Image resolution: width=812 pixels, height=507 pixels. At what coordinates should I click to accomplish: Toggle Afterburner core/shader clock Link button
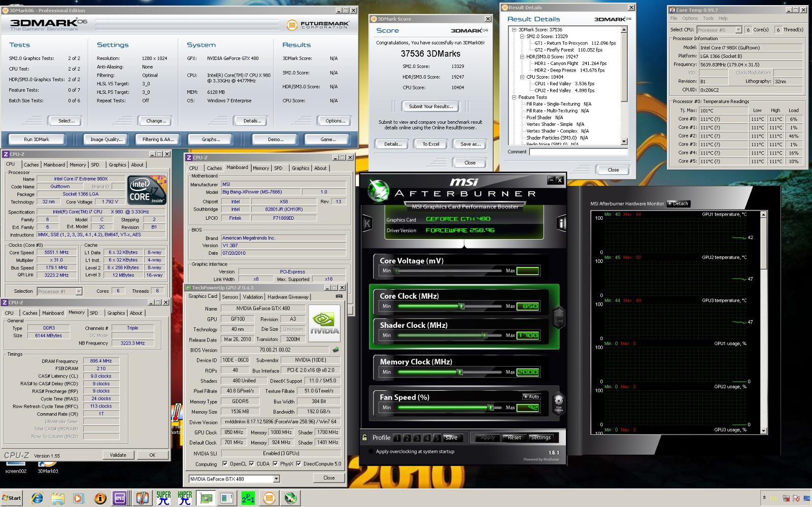click(x=559, y=317)
